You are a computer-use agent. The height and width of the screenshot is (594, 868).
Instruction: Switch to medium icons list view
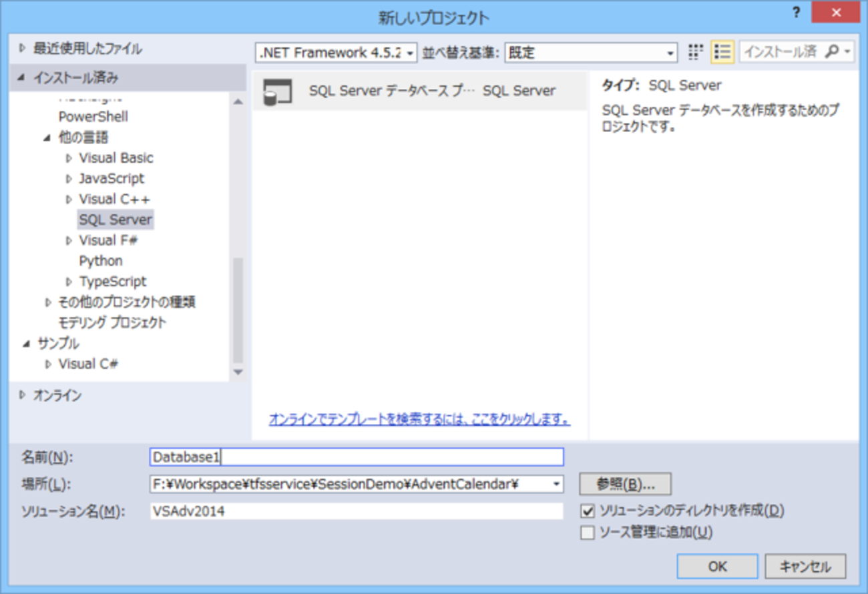coord(722,51)
